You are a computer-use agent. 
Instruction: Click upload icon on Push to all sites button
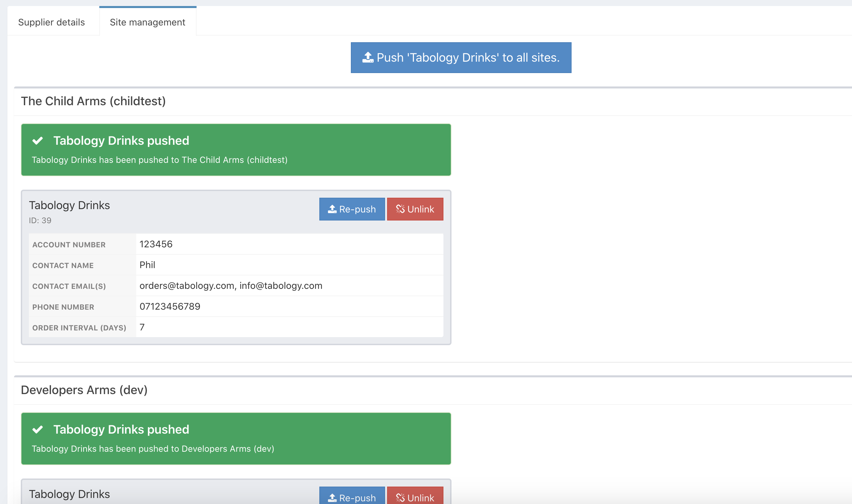pos(368,58)
